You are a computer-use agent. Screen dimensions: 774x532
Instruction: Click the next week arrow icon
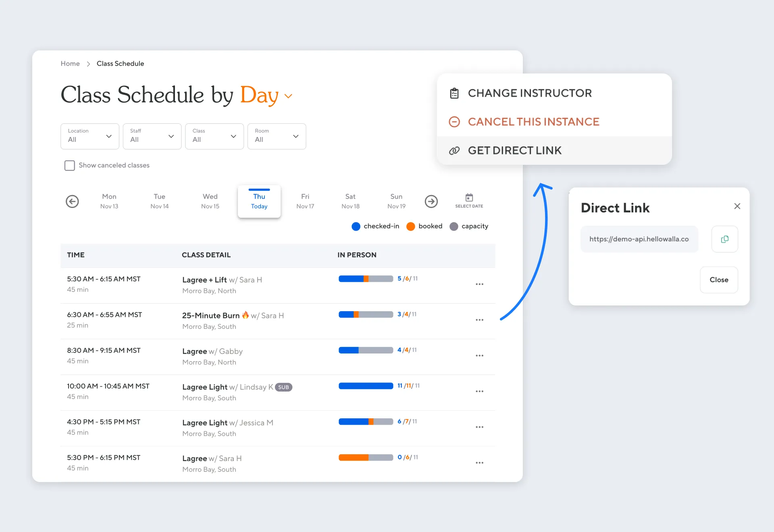pos(431,201)
